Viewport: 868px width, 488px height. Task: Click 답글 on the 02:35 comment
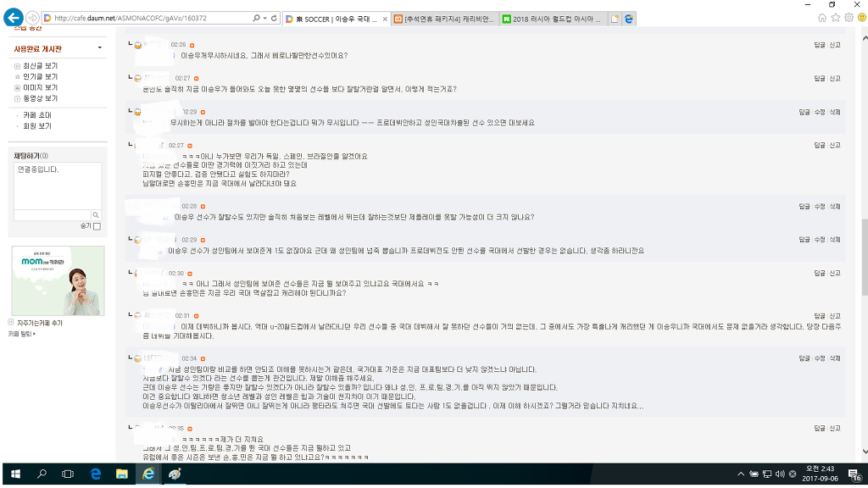coord(820,428)
